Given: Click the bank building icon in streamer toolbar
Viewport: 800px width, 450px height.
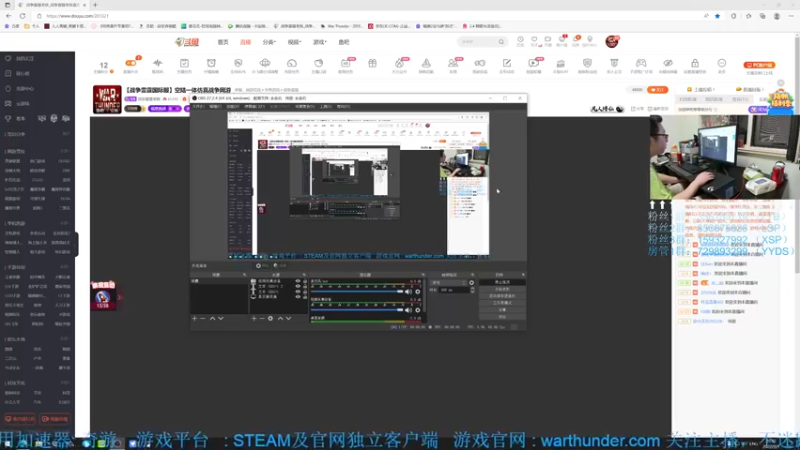Looking at the screenshot, I should click(560, 63).
